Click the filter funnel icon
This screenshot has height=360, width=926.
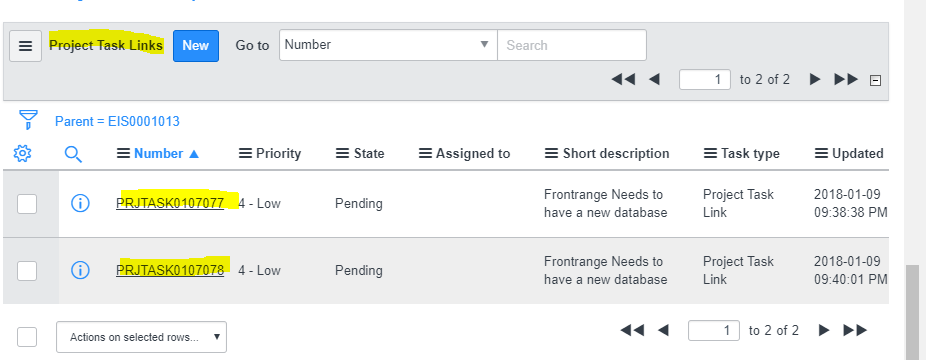[x=28, y=120]
